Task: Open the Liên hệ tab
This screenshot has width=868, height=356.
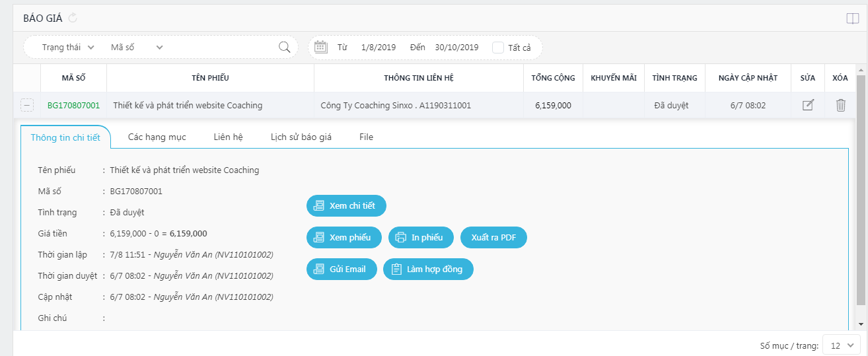Action: (229, 137)
